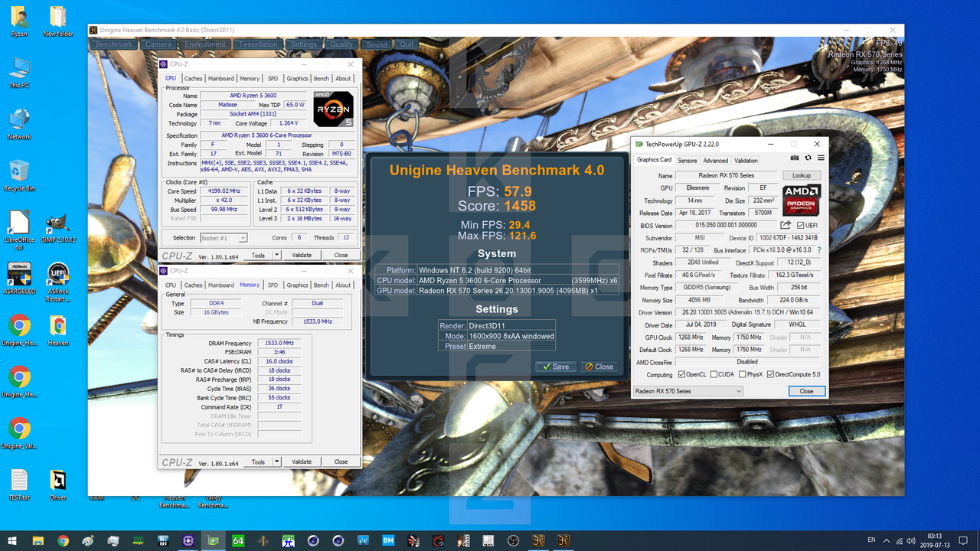The height and width of the screenshot is (551, 980).
Task: Click Validate in CPU-Z memory window
Action: coord(302,462)
